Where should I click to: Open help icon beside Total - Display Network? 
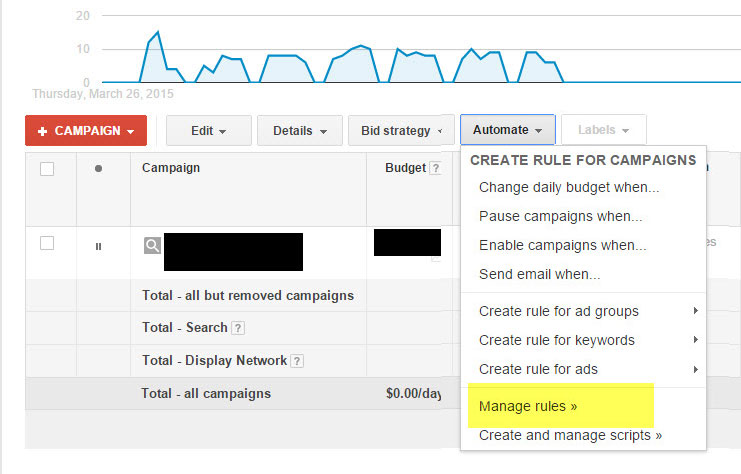click(x=297, y=361)
